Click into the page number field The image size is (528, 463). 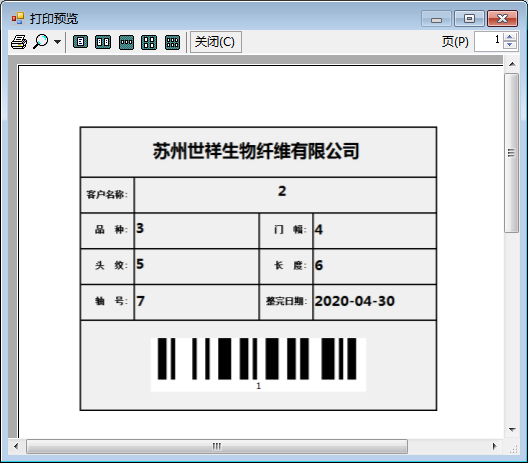[x=489, y=41]
